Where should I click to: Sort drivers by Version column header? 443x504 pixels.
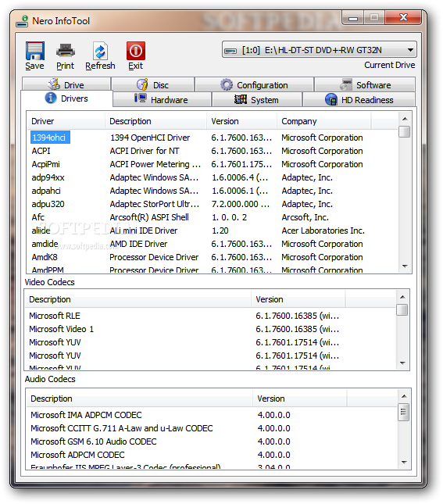[241, 121]
